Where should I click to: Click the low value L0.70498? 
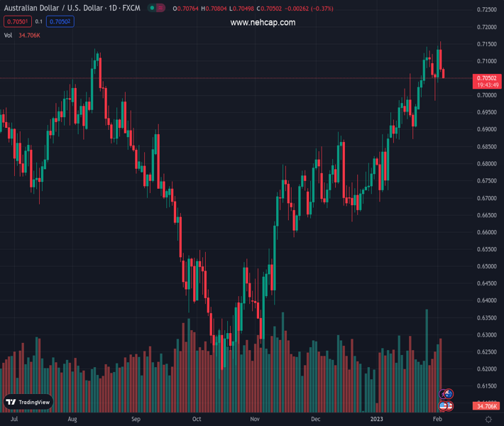[x=241, y=9]
